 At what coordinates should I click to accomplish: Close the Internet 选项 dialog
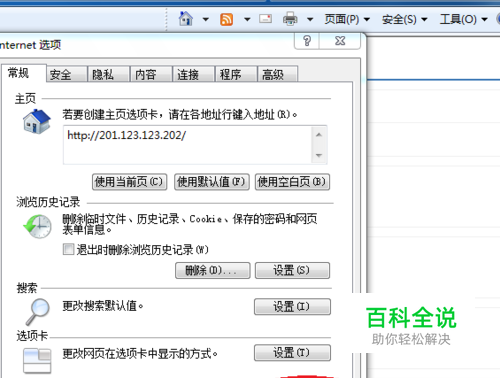tap(340, 41)
